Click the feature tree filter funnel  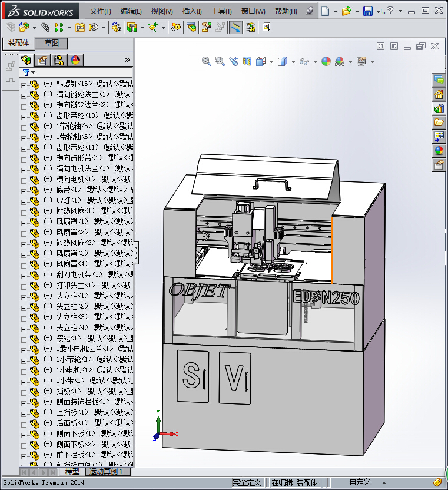coord(26,72)
